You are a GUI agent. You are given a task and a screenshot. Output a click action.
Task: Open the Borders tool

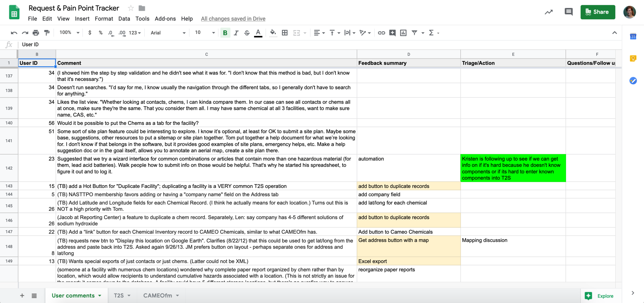(285, 33)
